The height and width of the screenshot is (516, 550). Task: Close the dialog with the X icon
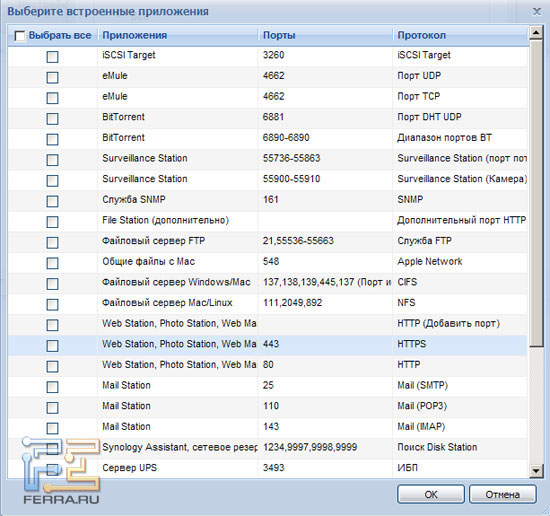pyautogui.click(x=537, y=12)
